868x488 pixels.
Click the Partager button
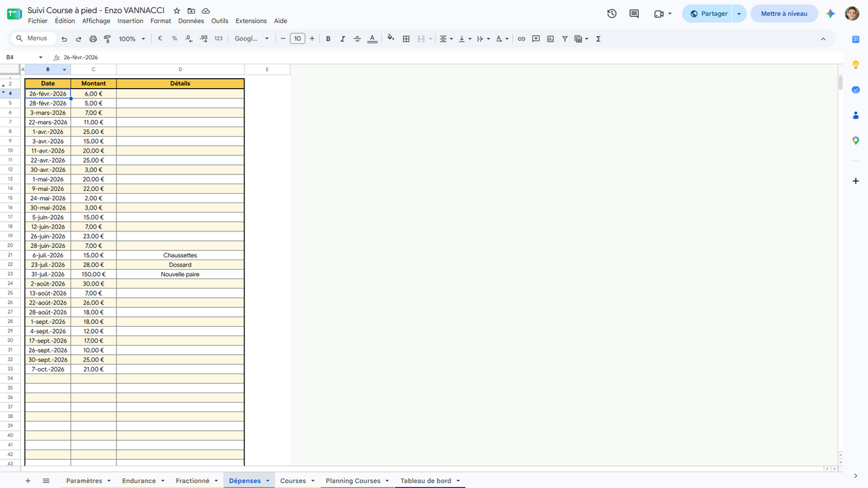[707, 14]
